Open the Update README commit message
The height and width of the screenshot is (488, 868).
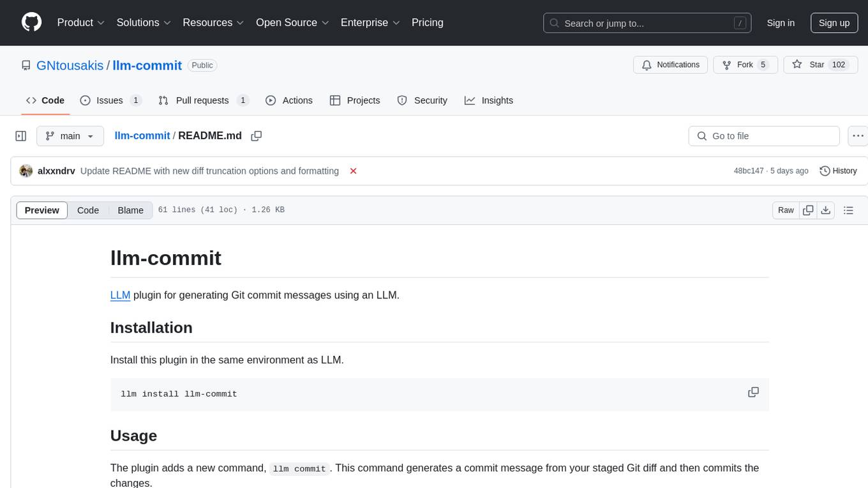[209, 171]
